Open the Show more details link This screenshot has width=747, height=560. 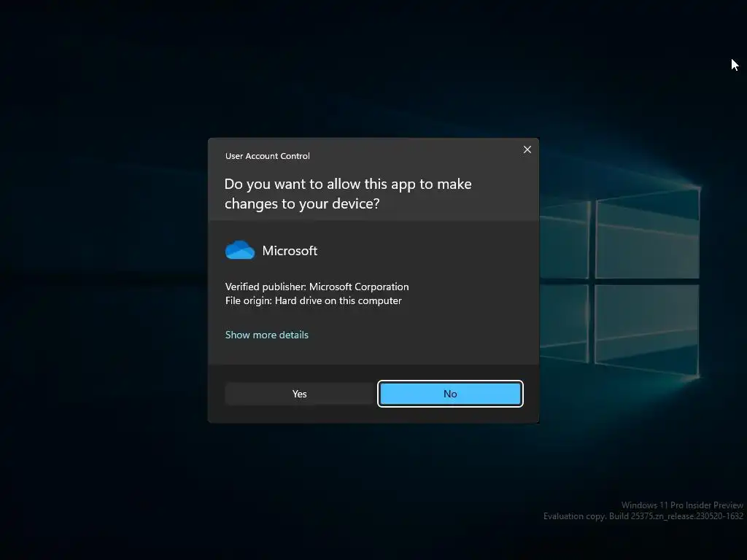[267, 335]
